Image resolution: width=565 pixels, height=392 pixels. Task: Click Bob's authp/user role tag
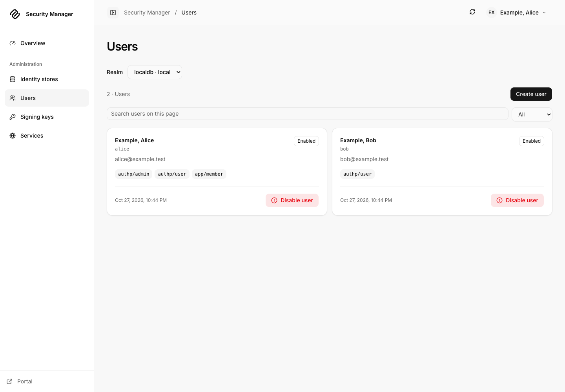(357, 174)
